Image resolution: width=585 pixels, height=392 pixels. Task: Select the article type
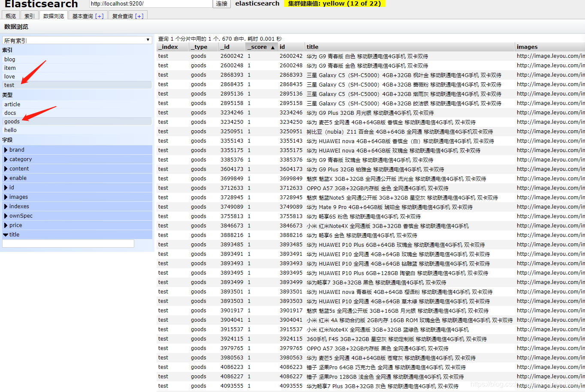click(x=77, y=105)
